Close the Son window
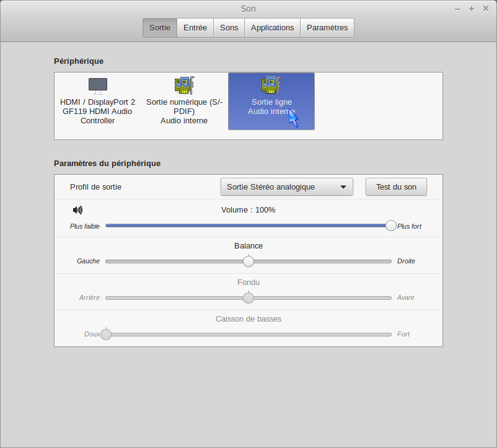This screenshot has height=448, width=497. click(485, 9)
